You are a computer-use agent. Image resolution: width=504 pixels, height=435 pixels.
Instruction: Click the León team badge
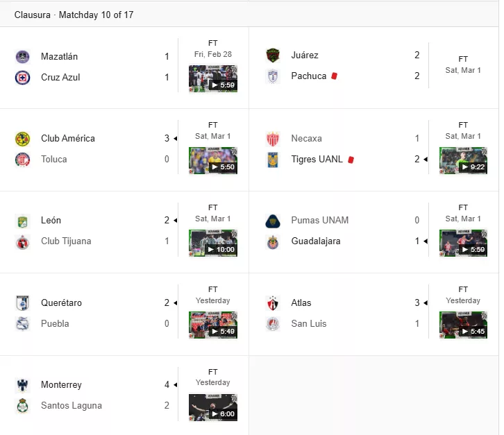pyautogui.click(x=22, y=221)
